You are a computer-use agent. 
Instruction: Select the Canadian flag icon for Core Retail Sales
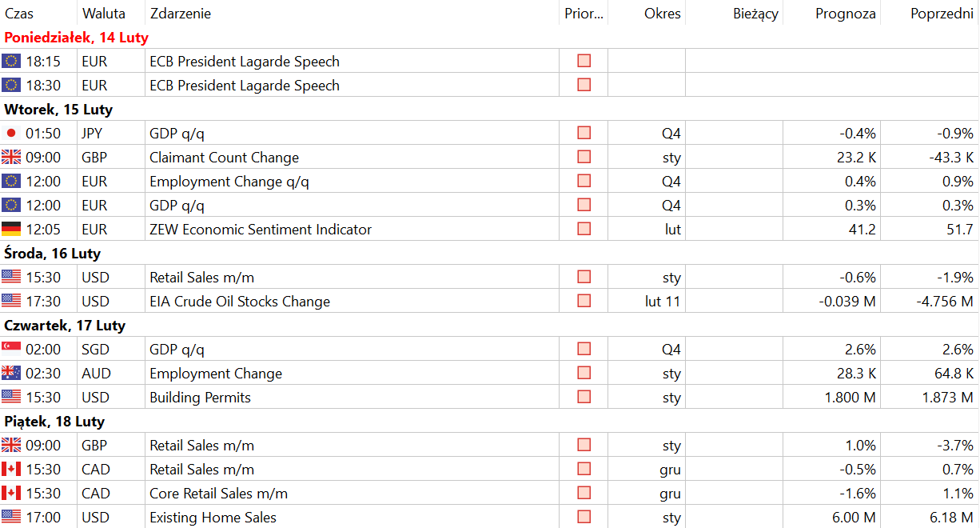point(11,494)
